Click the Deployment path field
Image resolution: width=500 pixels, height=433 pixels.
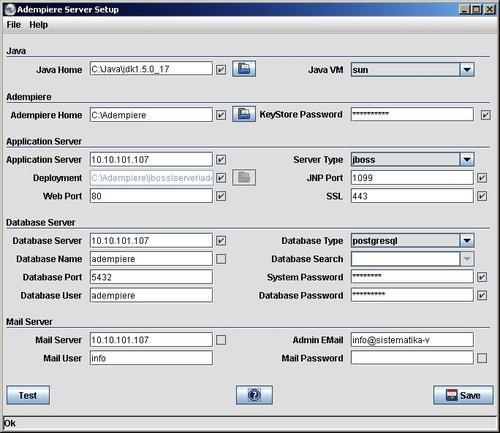[151, 178]
